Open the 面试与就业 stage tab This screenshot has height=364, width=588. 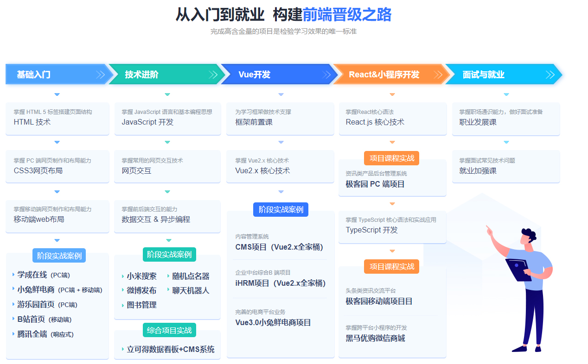483,75
